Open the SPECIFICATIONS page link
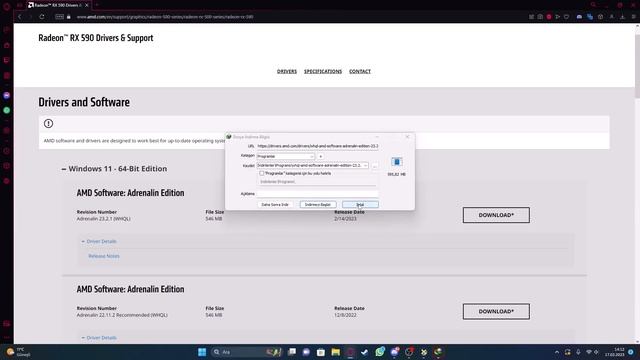Screen dimensions: 640x360 click(323, 71)
